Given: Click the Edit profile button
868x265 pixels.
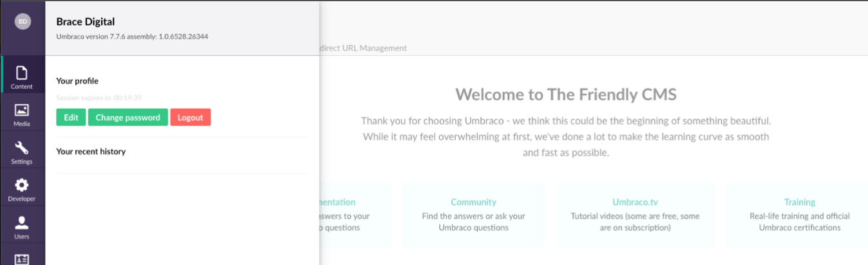Looking at the screenshot, I should pos(71,118).
